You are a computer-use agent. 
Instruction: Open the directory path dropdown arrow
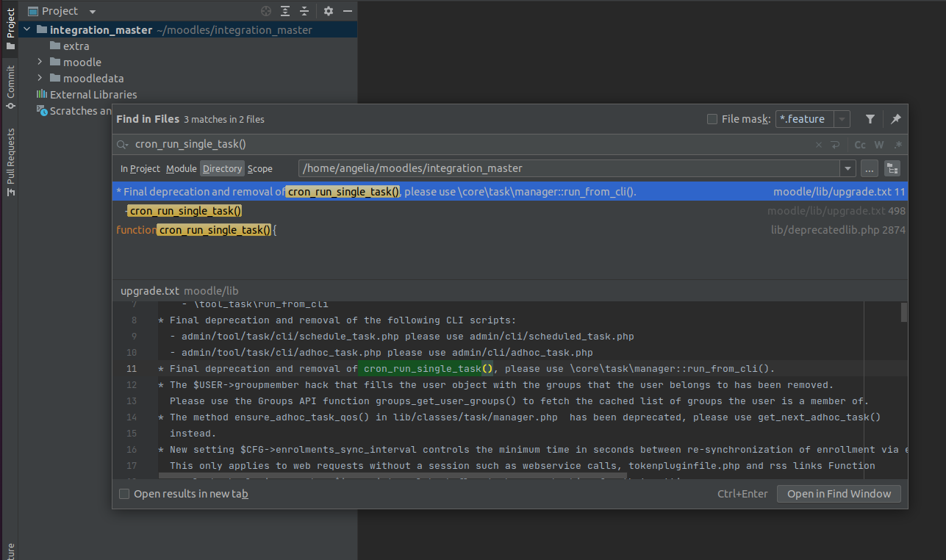848,168
